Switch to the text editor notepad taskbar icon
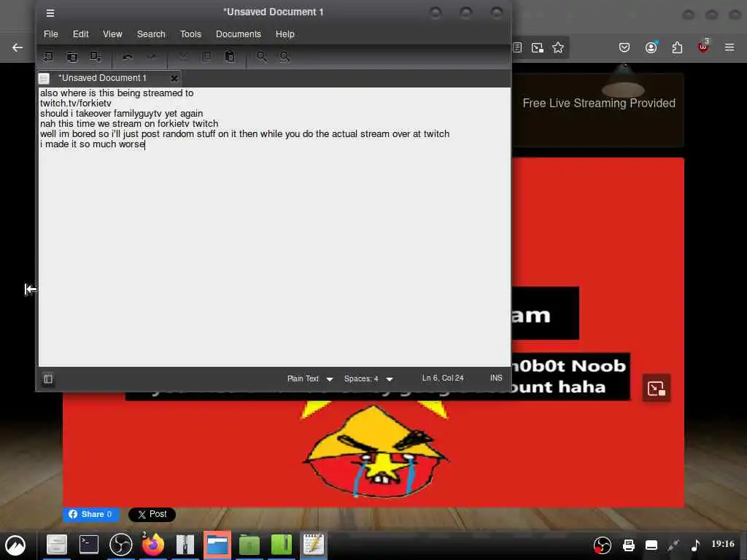The width and height of the screenshot is (747, 560). [314, 545]
